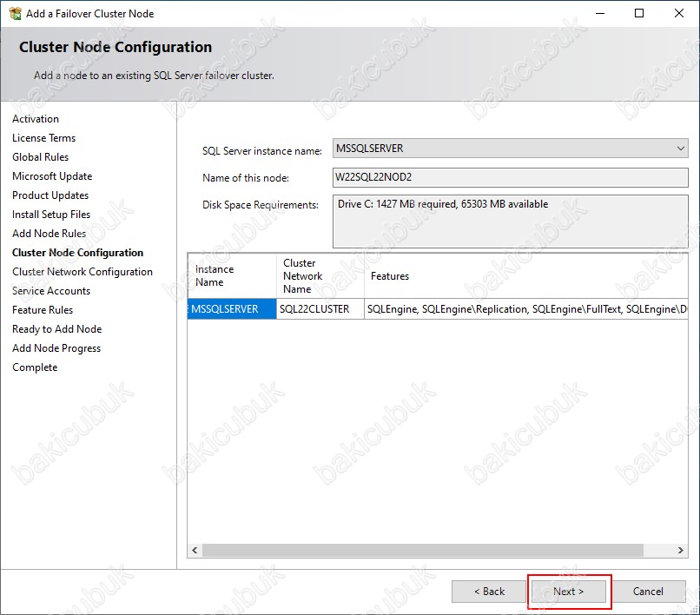
Task: Go to the Add Node Rules step
Action: pyautogui.click(x=50, y=234)
